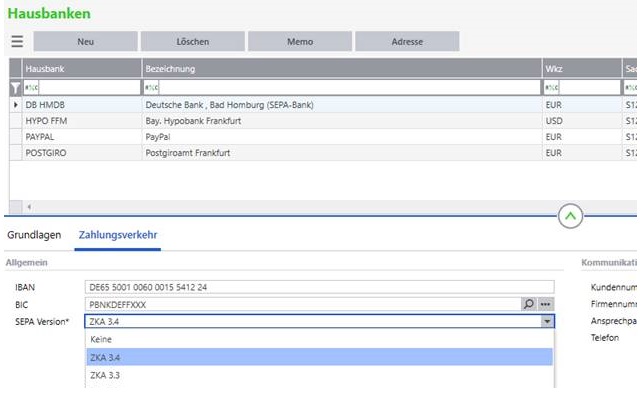The width and height of the screenshot is (643, 395).
Task: Open the Memo button
Action: (300, 41)
